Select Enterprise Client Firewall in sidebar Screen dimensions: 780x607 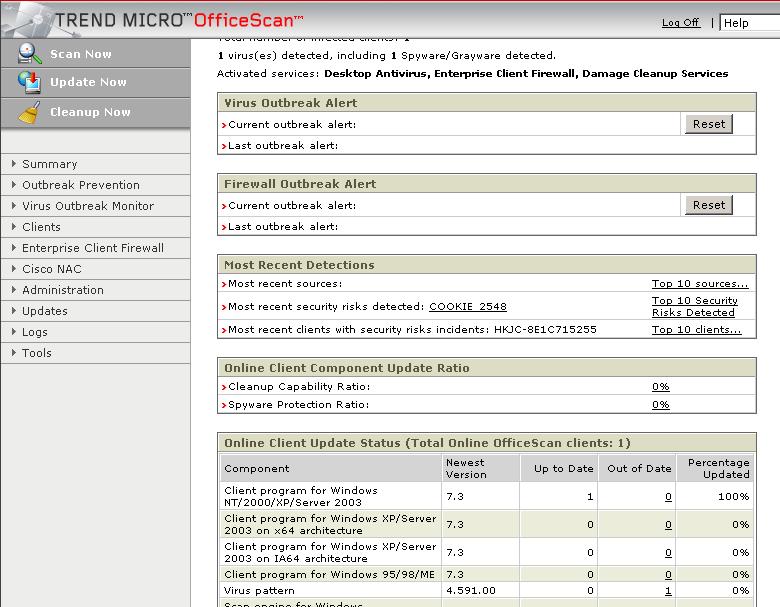(x=92, y=248)
